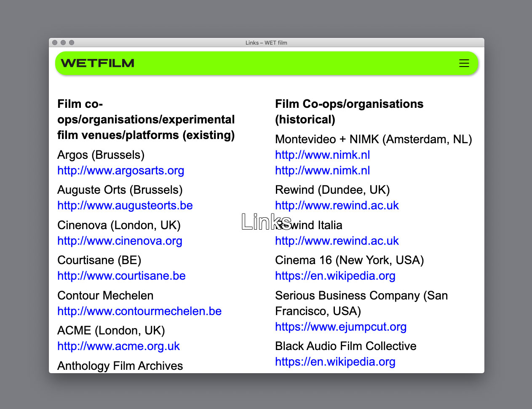532x409 pixels.
Task: Follow the courtisane.be link
Action: point(122,276)
